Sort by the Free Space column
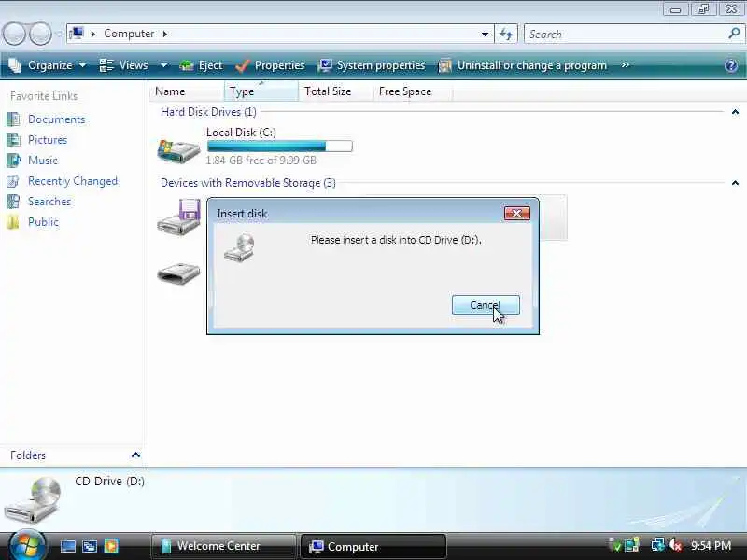The width and height of the screenshot is (747, 560). coord(413,91)
